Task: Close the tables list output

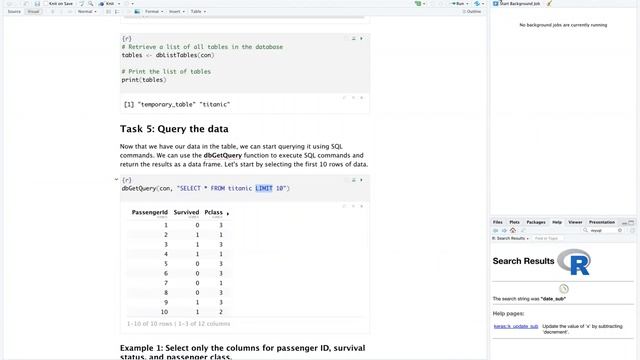Action: click(362, 98)
